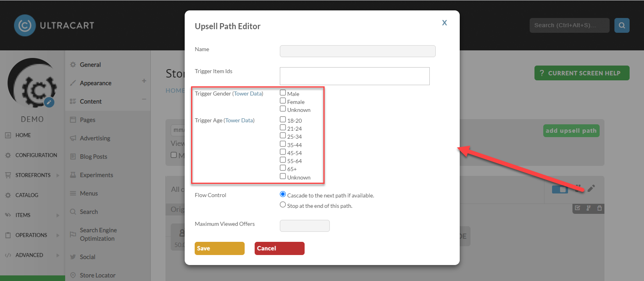
Task: Click the yellow Save button
Action: [x=219, y=248]
